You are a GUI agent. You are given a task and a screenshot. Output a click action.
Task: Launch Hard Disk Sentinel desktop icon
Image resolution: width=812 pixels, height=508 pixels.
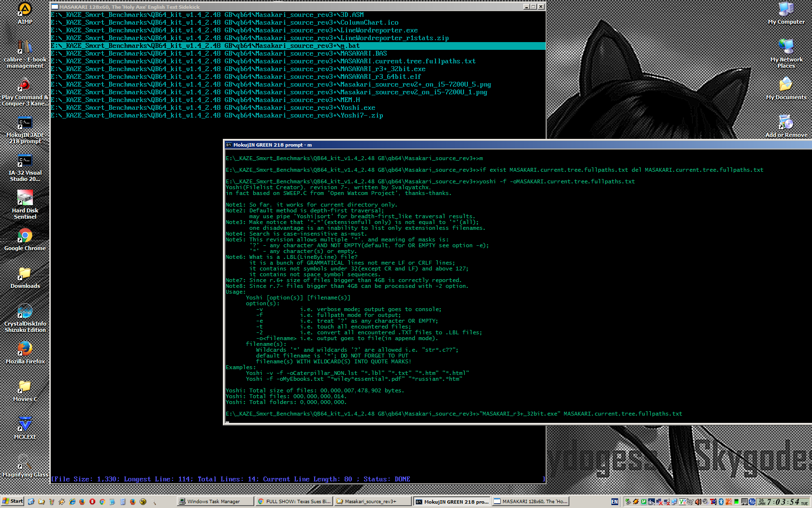25,205
